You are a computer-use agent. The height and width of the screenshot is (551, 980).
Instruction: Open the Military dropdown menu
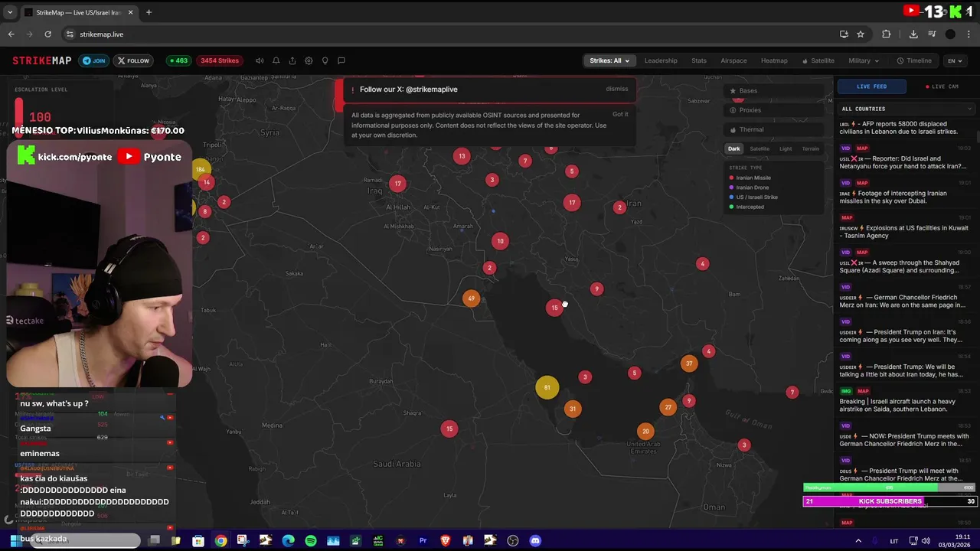click(x=864, y=60)
